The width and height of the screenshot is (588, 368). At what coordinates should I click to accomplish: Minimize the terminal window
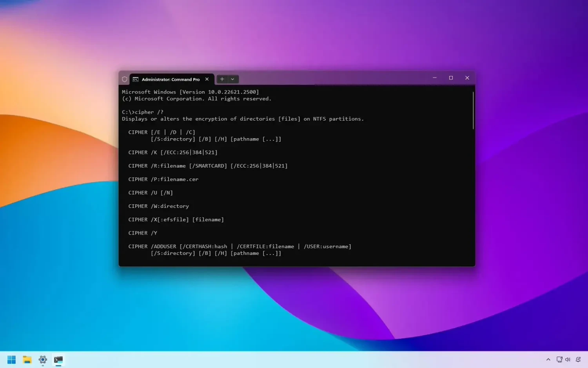point(435,78)
